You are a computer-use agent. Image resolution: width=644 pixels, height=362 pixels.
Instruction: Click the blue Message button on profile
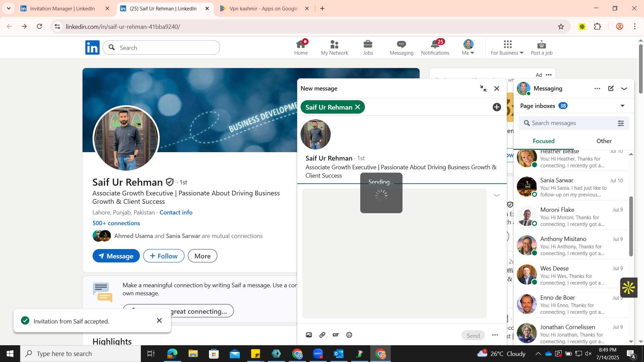pos(116,256)
